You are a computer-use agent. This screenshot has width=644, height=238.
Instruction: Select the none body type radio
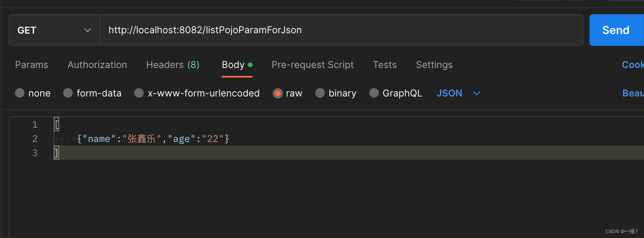(x=20, y=93)
